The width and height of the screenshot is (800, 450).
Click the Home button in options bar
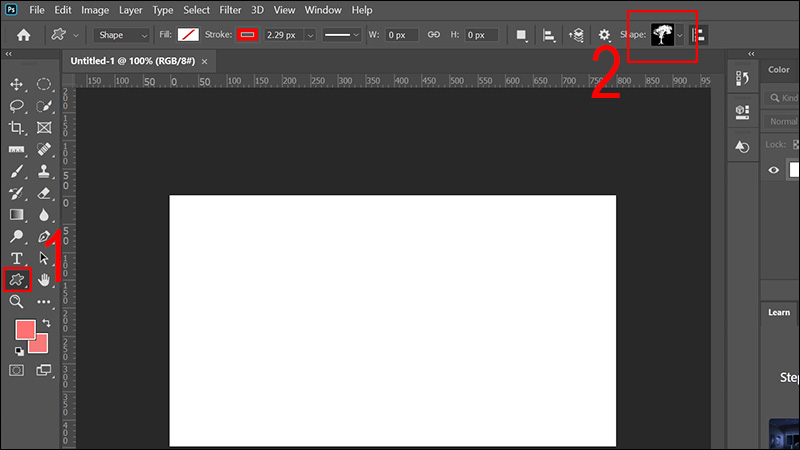click(x=23, y=35)
